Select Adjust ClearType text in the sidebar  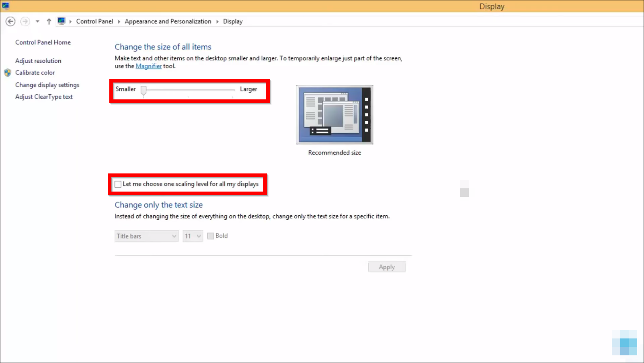[x=44, y=97]
